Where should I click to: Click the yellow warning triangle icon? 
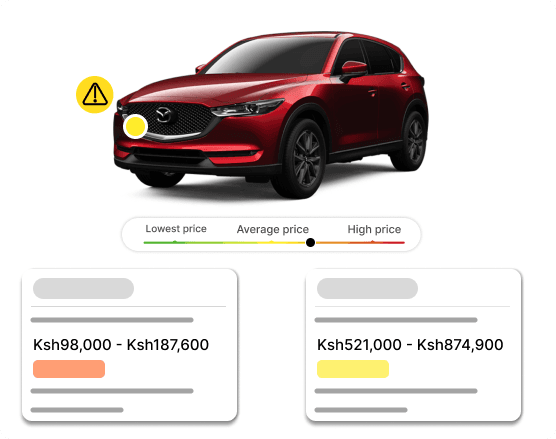coord(95,94)
